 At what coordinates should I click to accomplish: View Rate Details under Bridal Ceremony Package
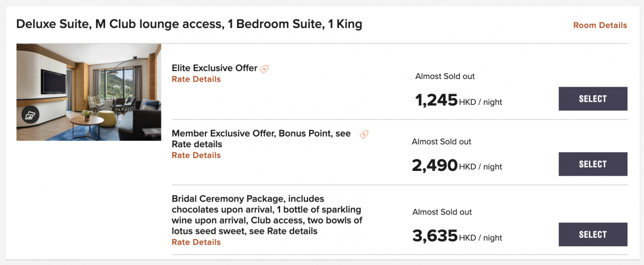(196, 242)
